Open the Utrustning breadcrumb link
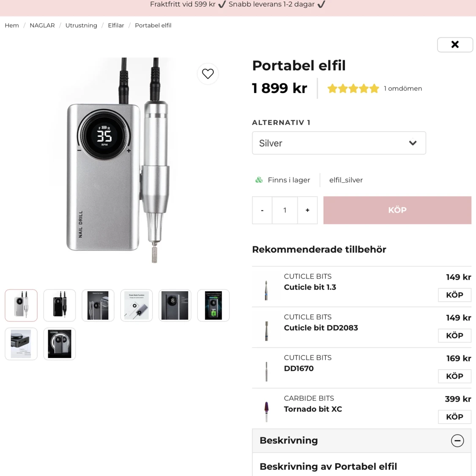 [x=81, y=25]
